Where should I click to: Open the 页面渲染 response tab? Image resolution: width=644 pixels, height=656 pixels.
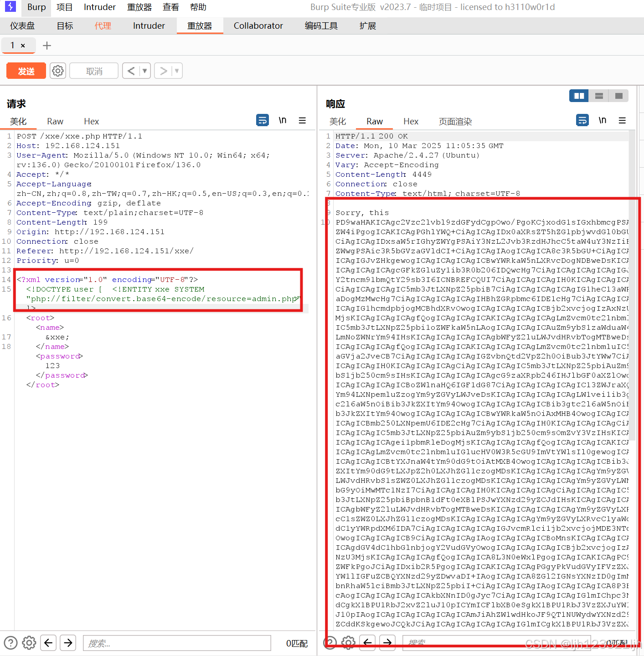click(x=455, y=121)
